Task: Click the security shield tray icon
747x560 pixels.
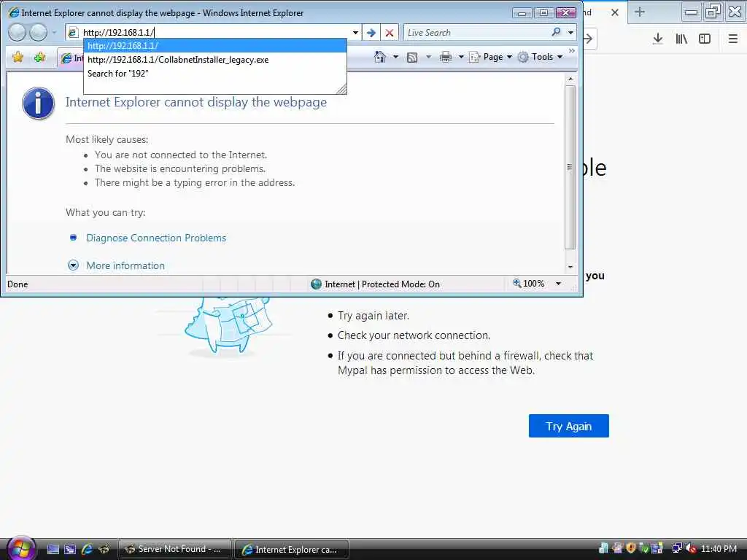Action: (631, 548)
